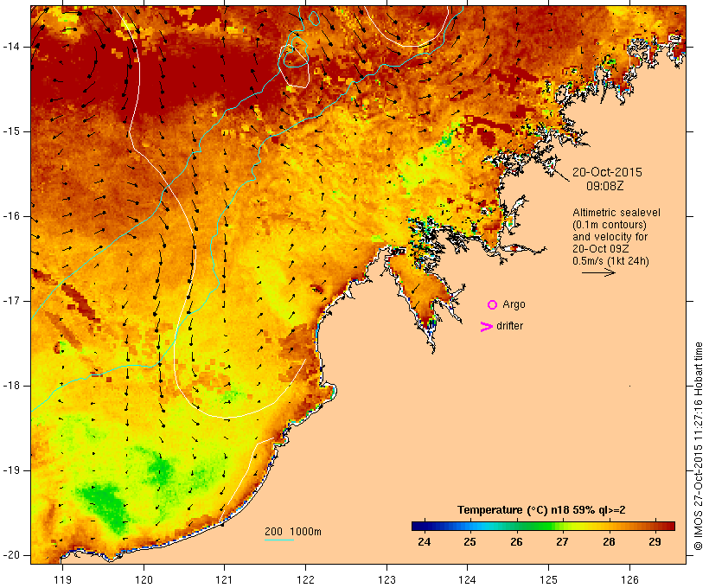Click the latitude axis label -14
The width and height of the screenshot is (709, 588).
point(11,47)
